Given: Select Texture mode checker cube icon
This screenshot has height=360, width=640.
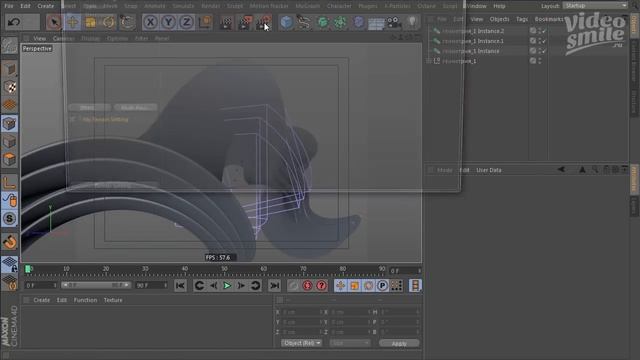Looking at the screenshot, I should pyautogui.click(x=9, y=87).
